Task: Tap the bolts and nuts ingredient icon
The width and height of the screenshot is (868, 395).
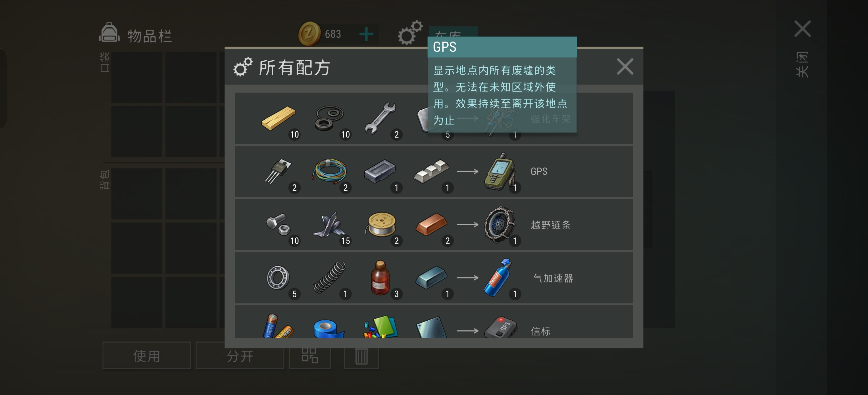Action: pyautogui.click(x=278, y=224)
